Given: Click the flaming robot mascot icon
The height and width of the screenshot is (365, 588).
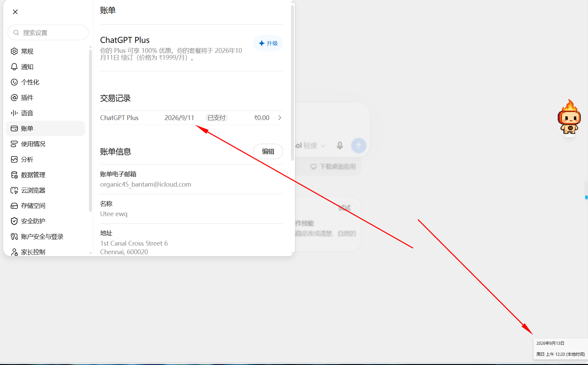Looking at the screenshot, I should 569,117.
